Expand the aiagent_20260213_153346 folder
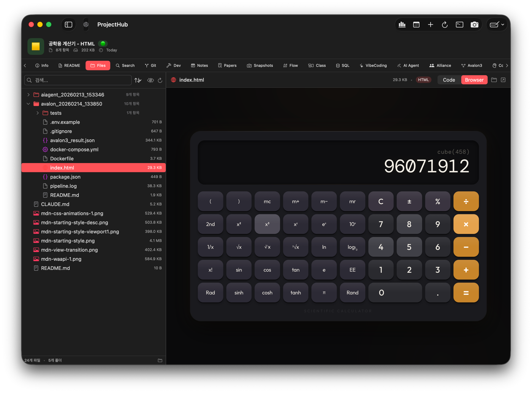Screen dimensions: 532x393 pyautogui.click(x=28, y=95)
